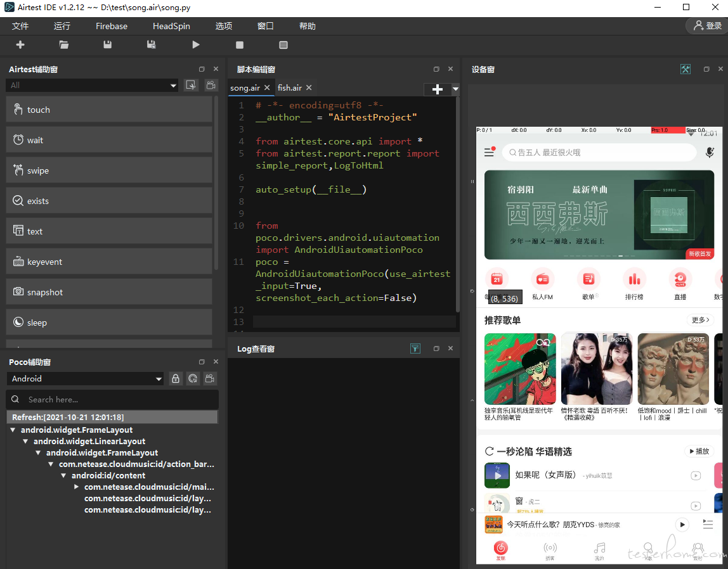Run the script with the play icon
This screenshot has width=728, height=569.
(x=195, y=44)
